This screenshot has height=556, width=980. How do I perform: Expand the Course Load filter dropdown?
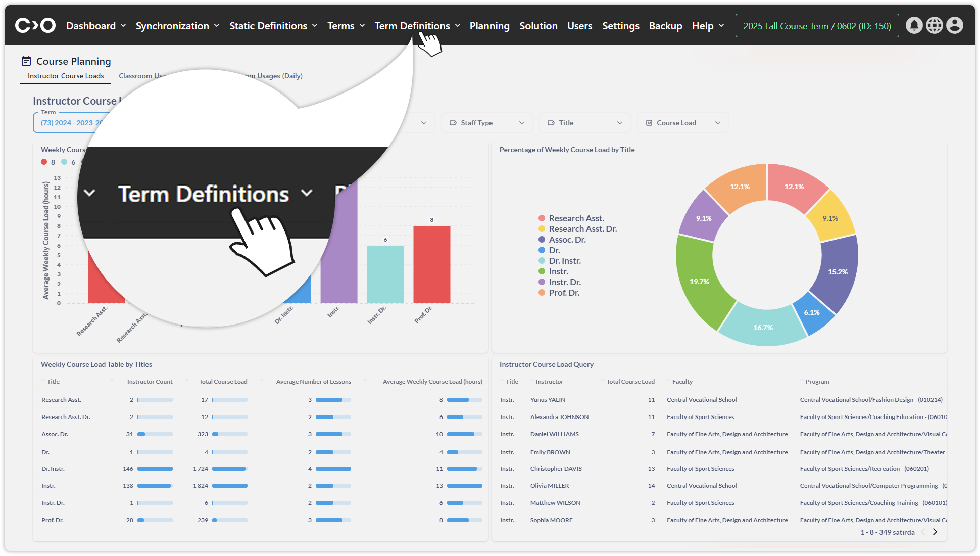(682, 123)
